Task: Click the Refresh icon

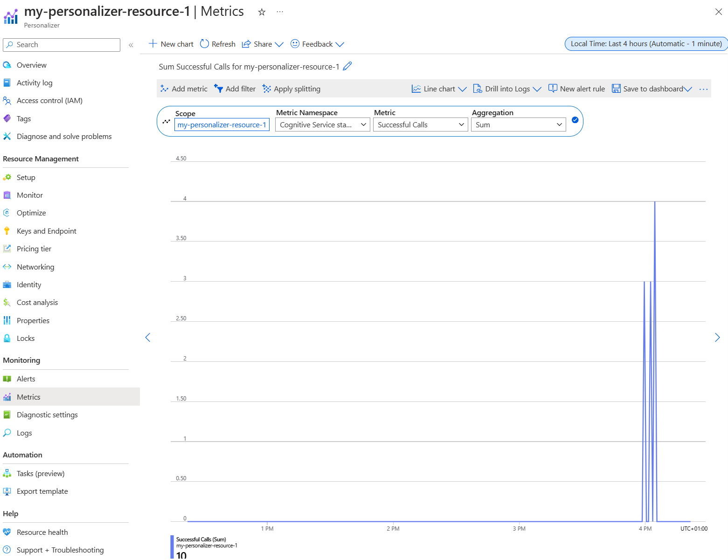Action: (x=204, y=44)
